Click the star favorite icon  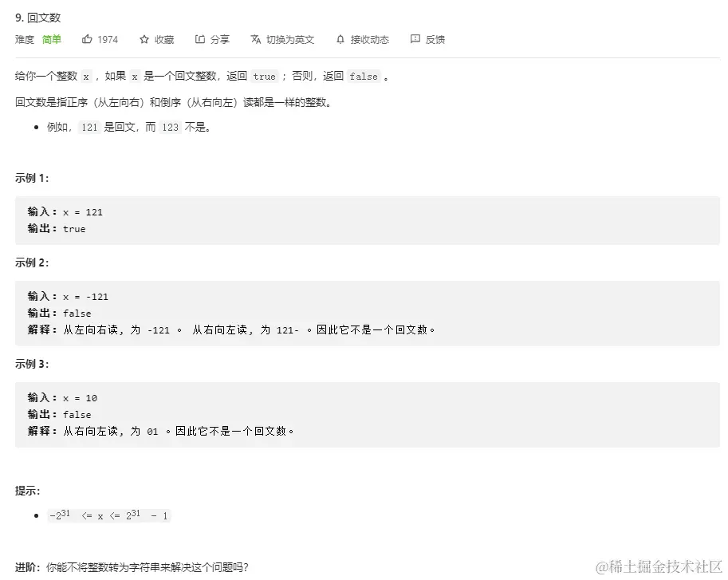(144, 39)
